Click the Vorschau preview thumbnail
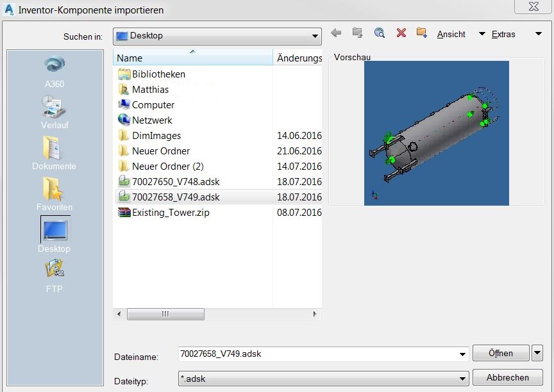 pyautogui.click(x=437, y=133)
